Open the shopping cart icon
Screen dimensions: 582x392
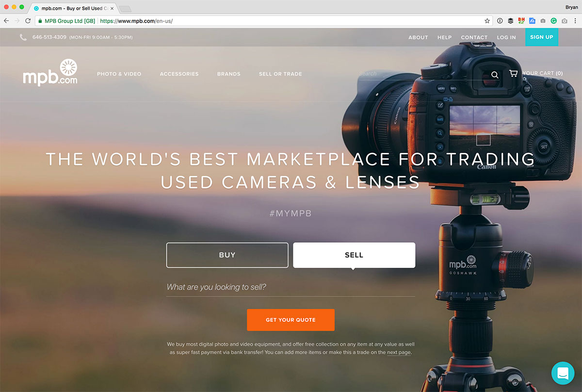pyautogui.click(x=513, y=73)
